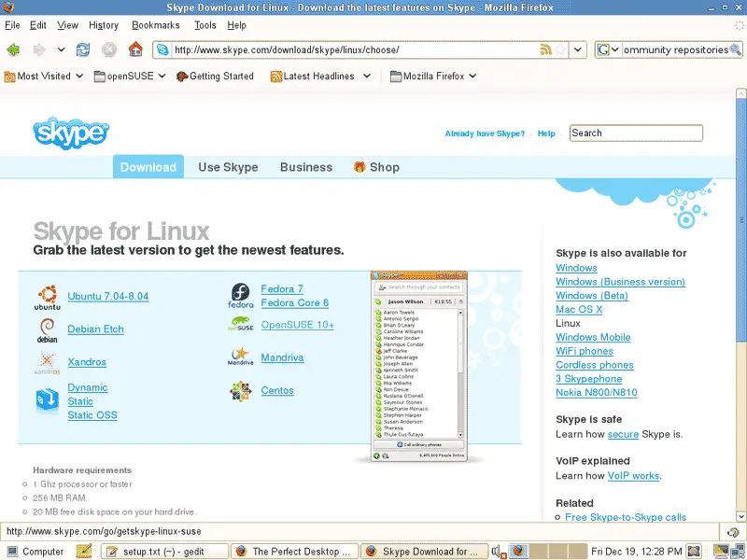Viewport: 747px width, 560px height.
Task: Subscribe using the orange RSS feed icon
Action: pos(545,49)
